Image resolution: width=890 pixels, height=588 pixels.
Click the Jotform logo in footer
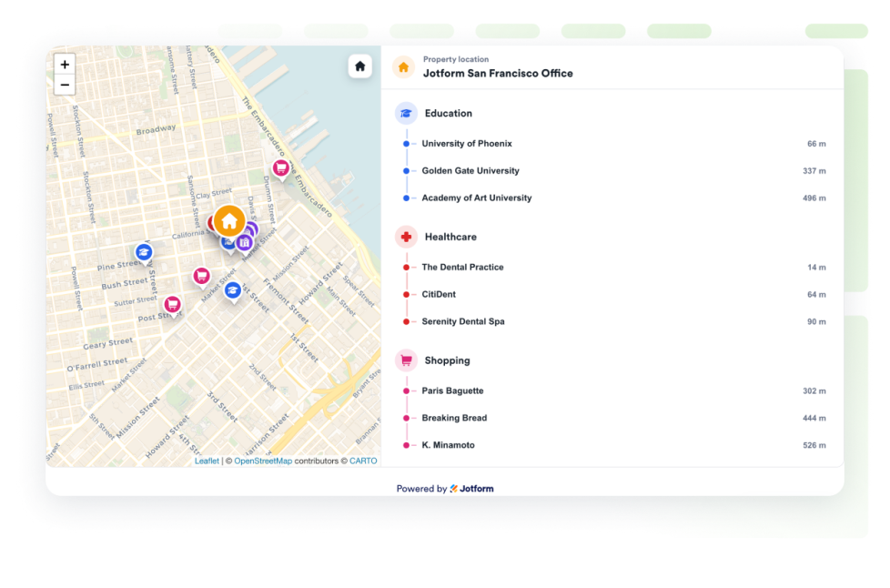pos(471,489)
